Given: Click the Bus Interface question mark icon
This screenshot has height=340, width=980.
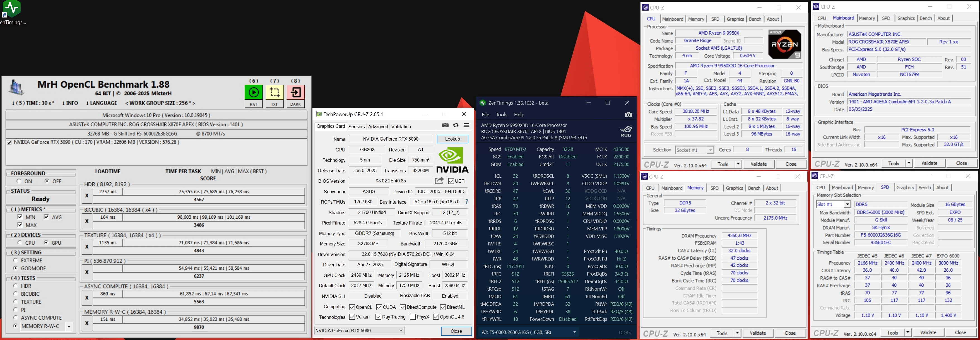Looking at the screenshot, I should tap(467, 202).
